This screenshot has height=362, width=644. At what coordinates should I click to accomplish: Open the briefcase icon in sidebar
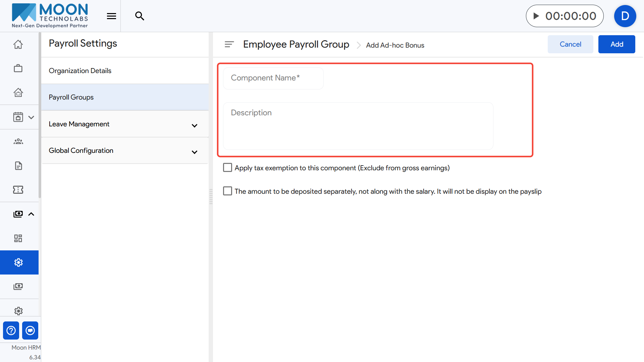pyautogui.click(x=18, y=68)
